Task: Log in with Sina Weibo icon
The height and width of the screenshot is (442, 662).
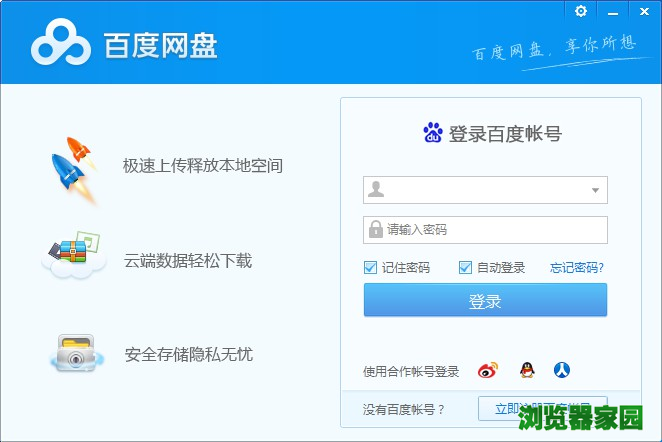Action: pyautogui.click(x=487, y=371)
